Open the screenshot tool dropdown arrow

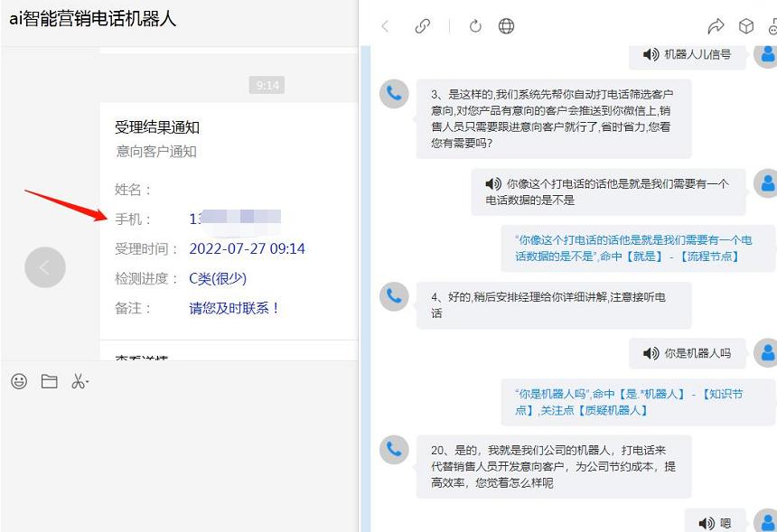[88, 381]
